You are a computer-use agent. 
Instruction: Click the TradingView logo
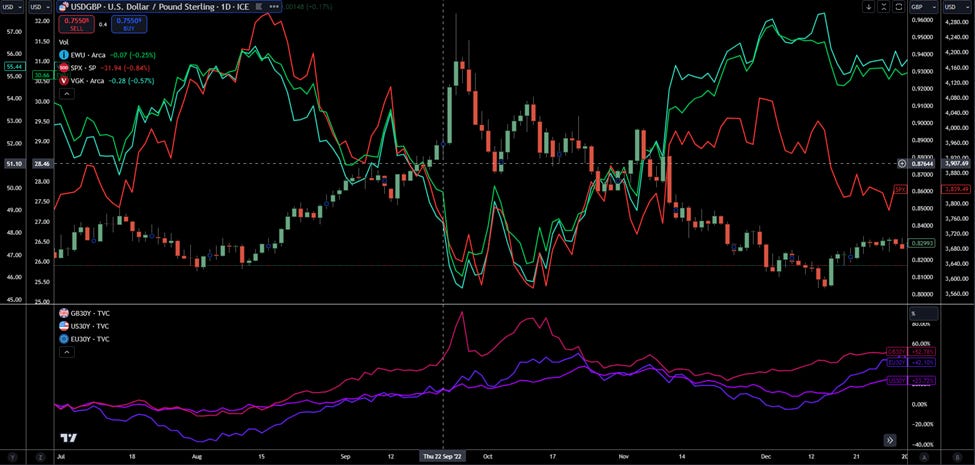[x=68, y=438]
